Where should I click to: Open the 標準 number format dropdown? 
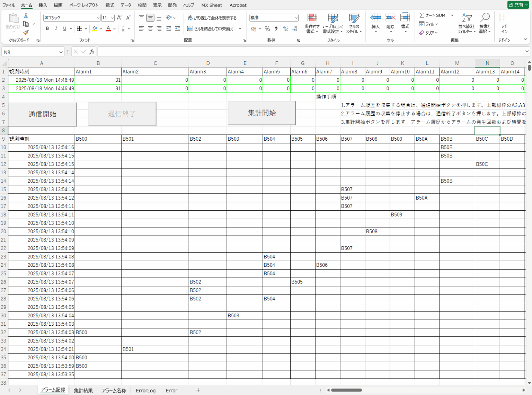click(x=296, y=17)
